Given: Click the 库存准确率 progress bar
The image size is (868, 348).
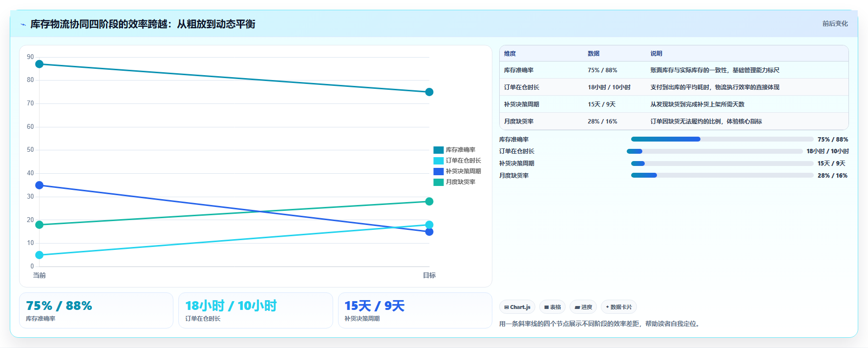Looking at the screenshot, I should coord(722,139).
